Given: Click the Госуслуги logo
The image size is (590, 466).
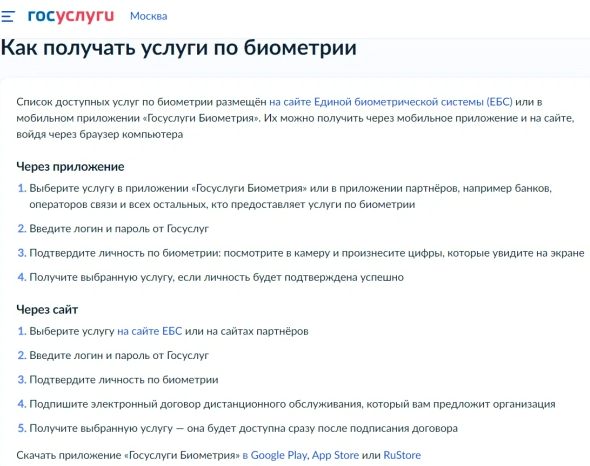Looking at the screenshot, I should [71, 16].
